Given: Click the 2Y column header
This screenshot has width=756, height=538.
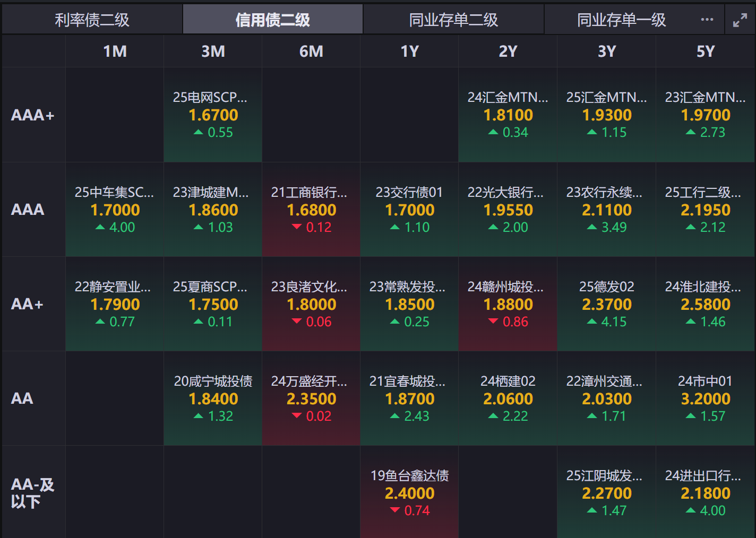Looking at the screenshot, I should click(508, 51).
